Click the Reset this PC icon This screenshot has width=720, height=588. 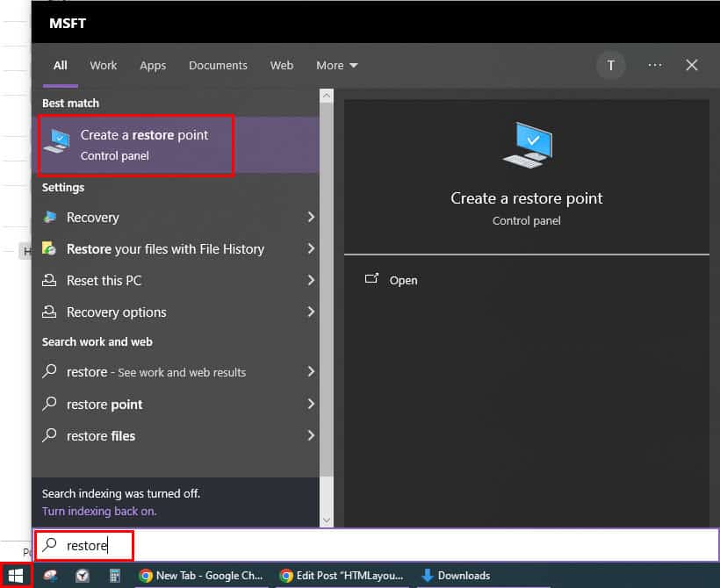pyautogui.click(x=49, y=280)
